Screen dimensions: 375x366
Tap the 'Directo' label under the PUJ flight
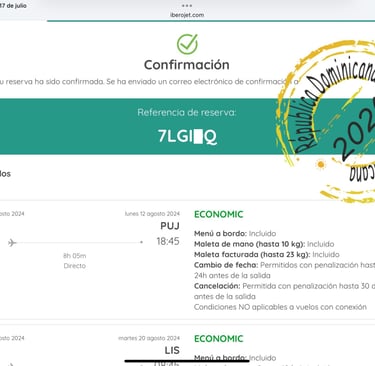[x=75, y=266]
